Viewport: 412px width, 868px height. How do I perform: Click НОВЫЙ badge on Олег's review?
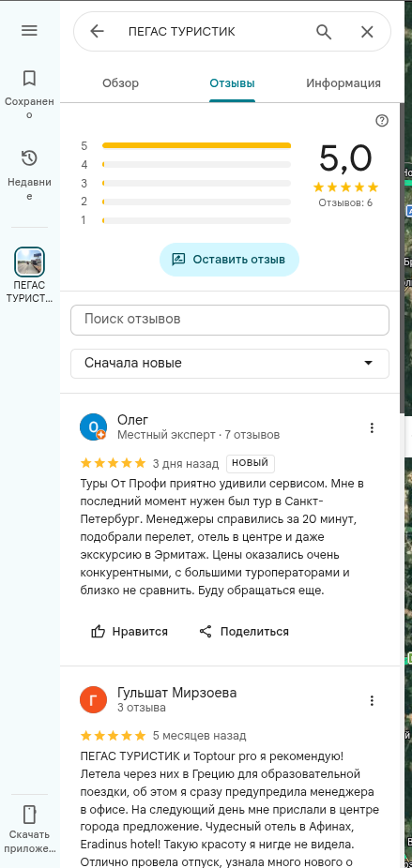click(x=250, y=463)
